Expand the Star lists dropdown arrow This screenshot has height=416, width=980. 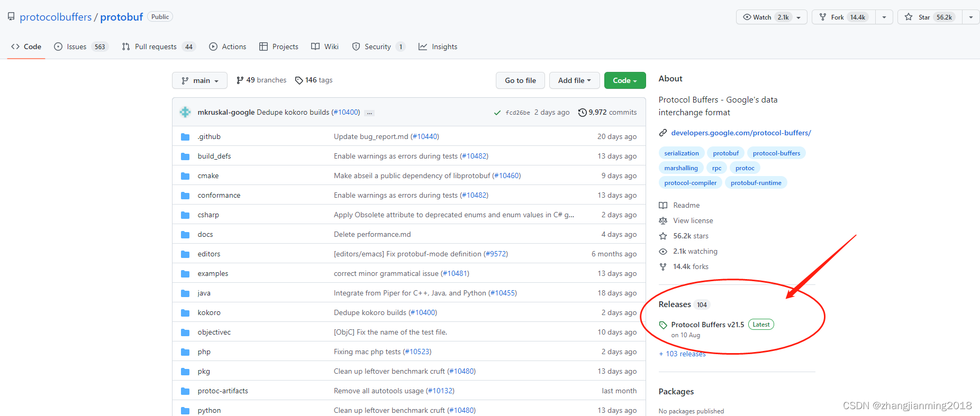click(x=971, y=17)
